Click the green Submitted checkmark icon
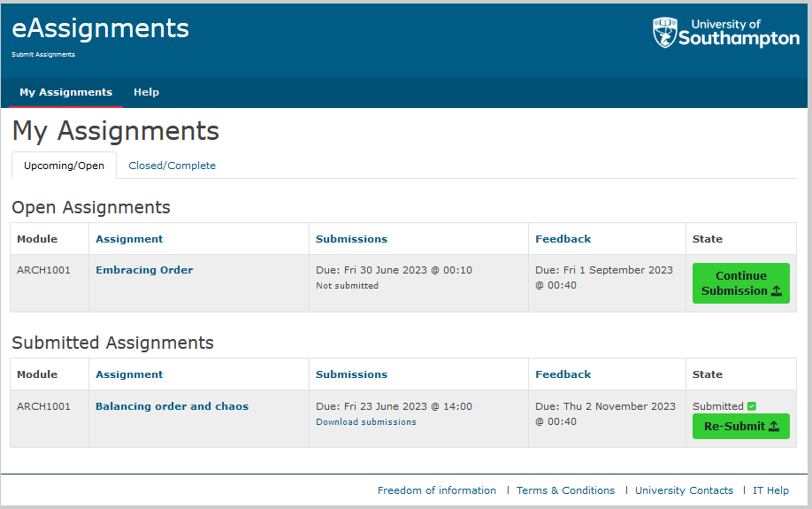The height and width of the screenshot is (509, 812). tap(752, 406)
